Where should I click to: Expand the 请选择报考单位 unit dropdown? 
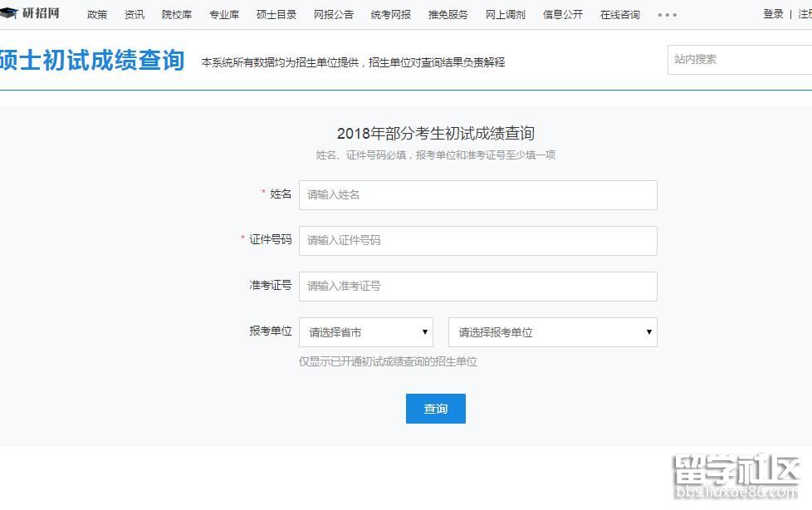click(x=552, y=331)
